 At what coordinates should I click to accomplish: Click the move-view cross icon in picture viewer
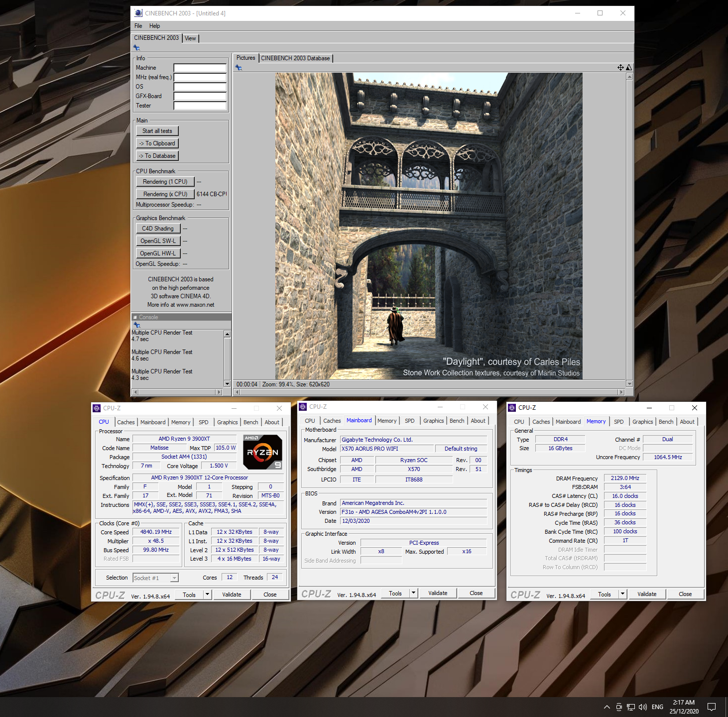620,68
